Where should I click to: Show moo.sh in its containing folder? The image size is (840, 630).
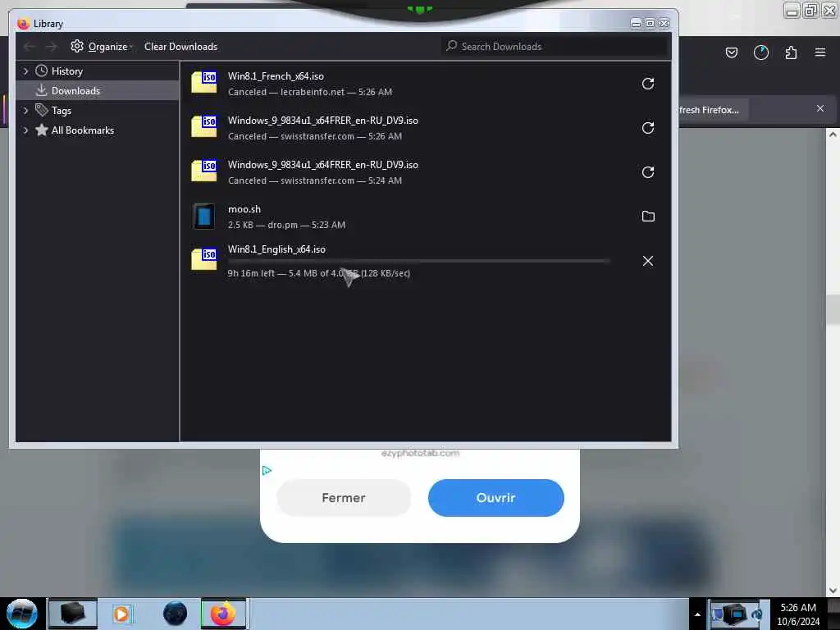648,217
